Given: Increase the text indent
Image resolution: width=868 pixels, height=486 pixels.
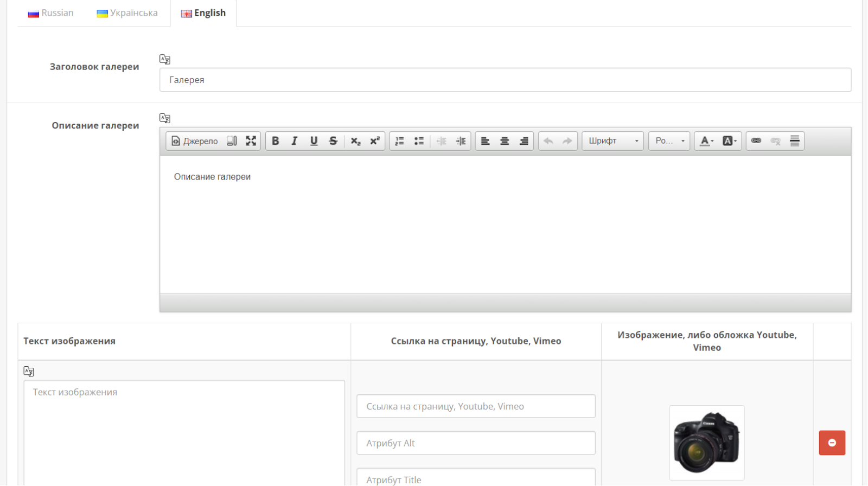Looking at the screenshot, I should point(461,141).
